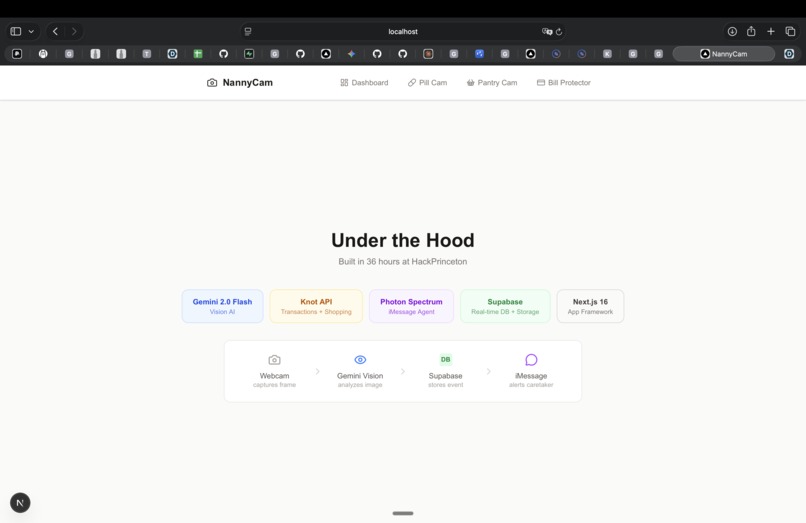This screenshot has width=806, height=523.
Task: Switch to the green plus favicon tab
Action: pyautogui.click(x=198, y=53)
